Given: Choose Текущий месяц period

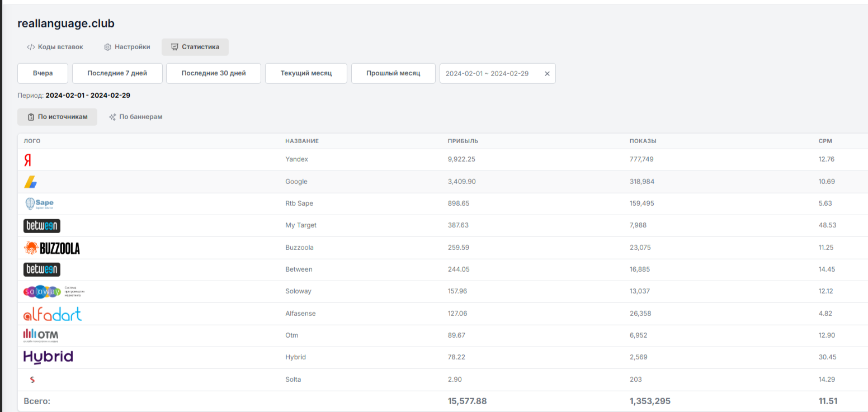Looking at the screenshot, I should pyautogui.click(x=306, y=73).
